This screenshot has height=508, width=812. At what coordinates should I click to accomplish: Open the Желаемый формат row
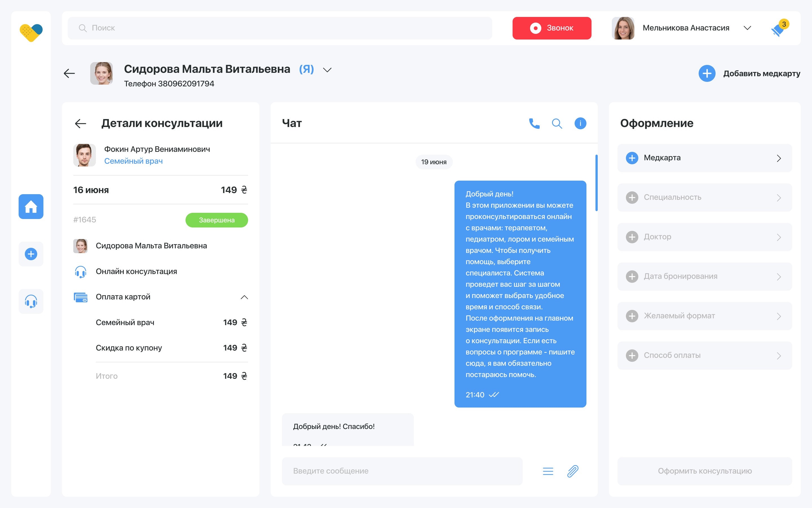tap(705, 316)
